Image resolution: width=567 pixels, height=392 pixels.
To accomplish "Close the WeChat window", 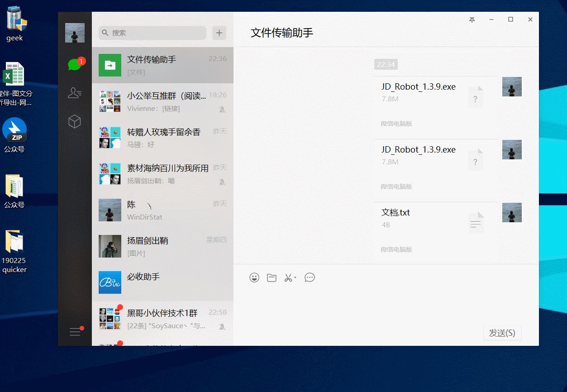I will [530, 19].
